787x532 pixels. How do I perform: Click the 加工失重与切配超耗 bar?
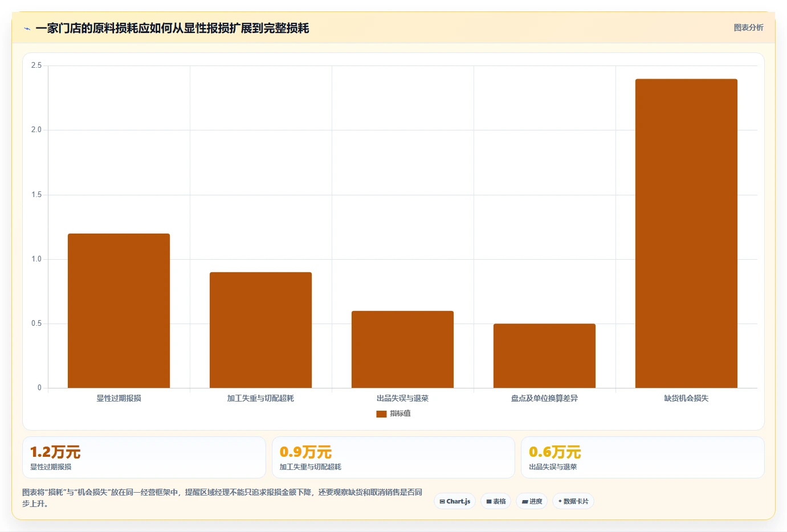tap(260, 330)
